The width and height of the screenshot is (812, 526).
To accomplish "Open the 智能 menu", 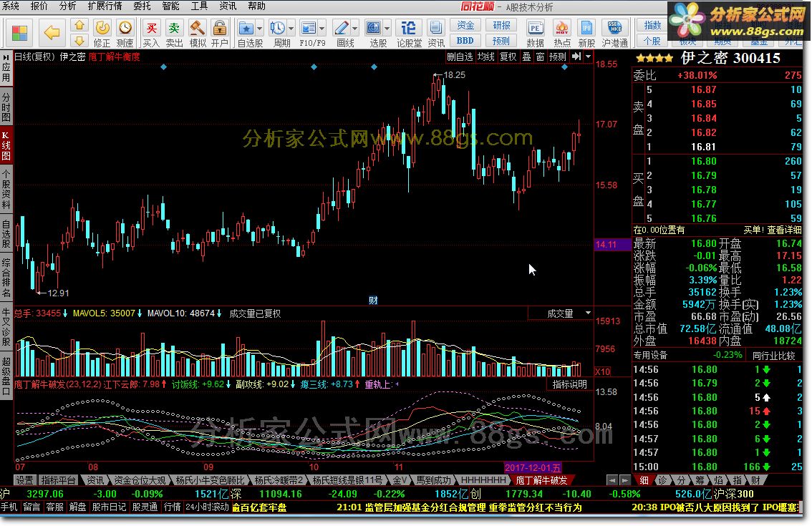I will coord(171,6).
